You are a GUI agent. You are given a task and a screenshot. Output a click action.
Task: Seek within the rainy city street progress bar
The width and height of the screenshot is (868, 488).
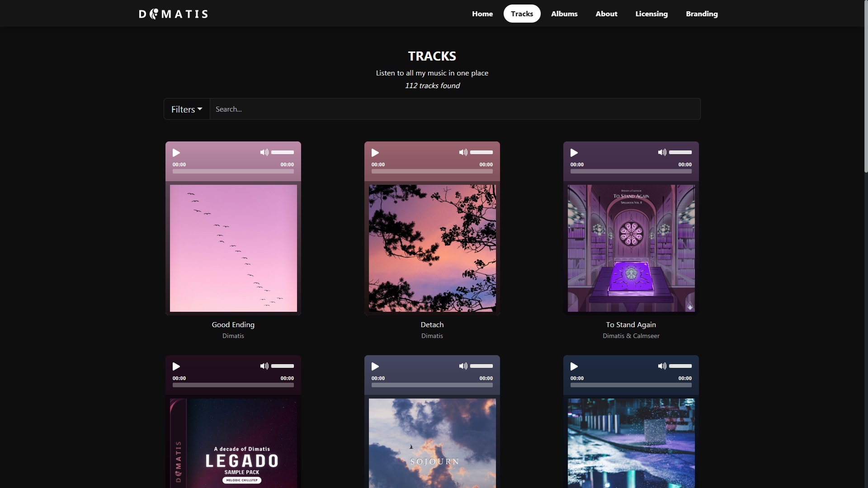pos(631,385)
